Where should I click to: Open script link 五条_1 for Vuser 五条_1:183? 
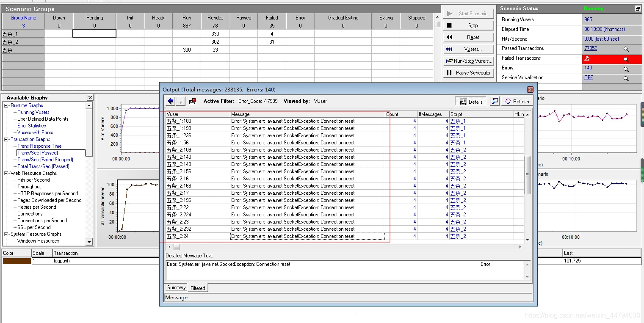pyautogui.click(x=458, y=121)
